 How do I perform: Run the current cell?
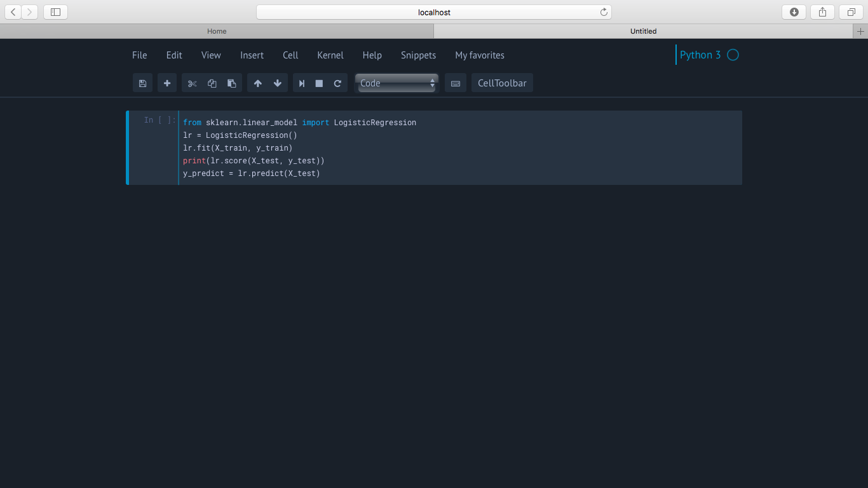[x=302, y=83]
